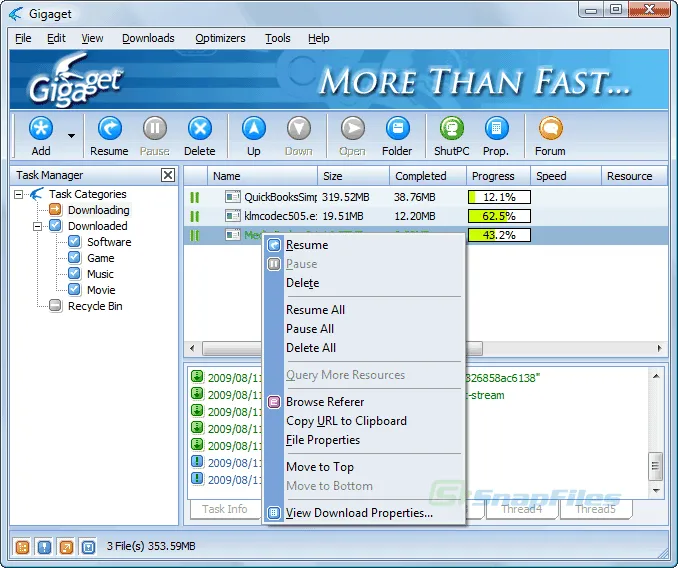This screenshot has width=678, height=568.
Task: Sort by the Speed column header
Action: pos(566,176)
